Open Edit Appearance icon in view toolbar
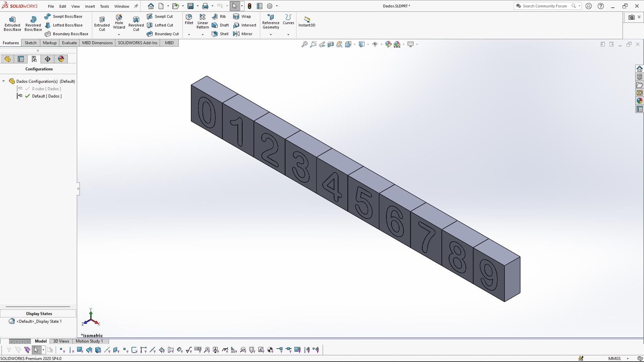Screen dimensions: 644x362 pyautogui.click(x=388, y=44)
